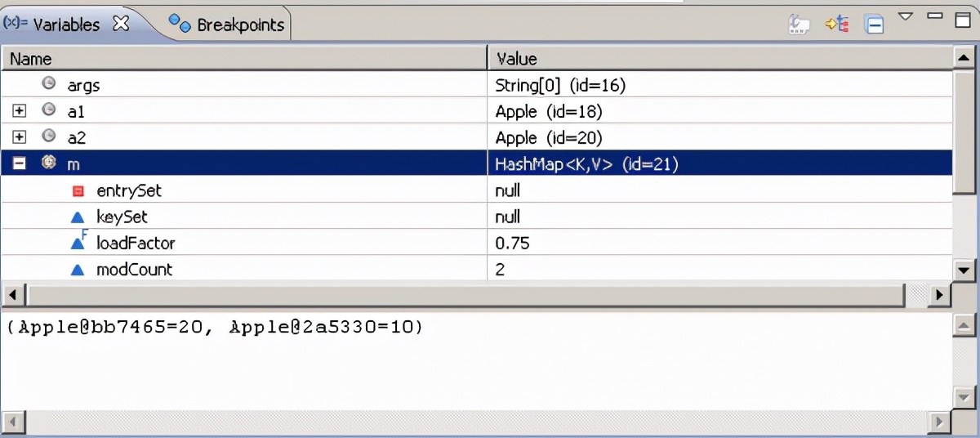The height and width of the screenshot is (438, 980).
Task: Click the variables table scroll down arrow
Action: pyautogui.click(x=964, y=269)
